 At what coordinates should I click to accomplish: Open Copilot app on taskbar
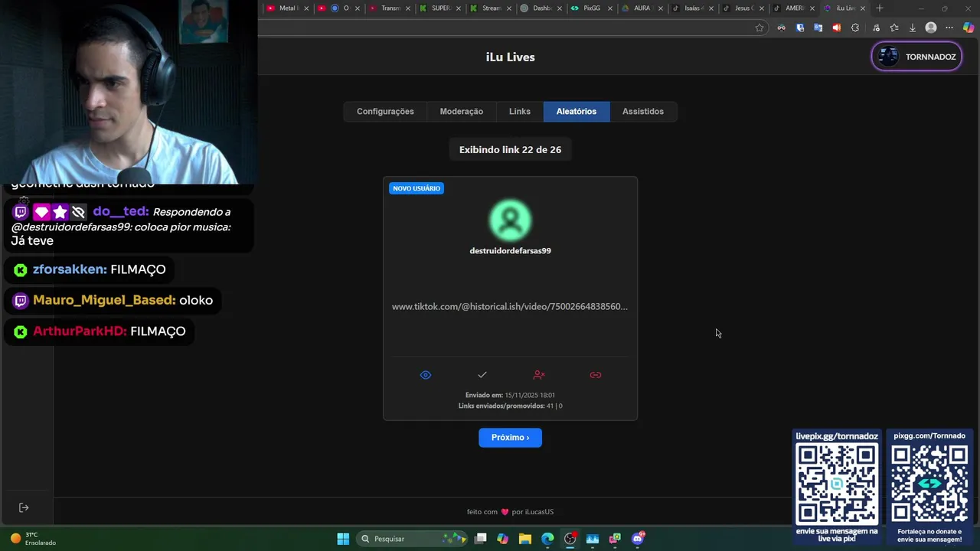[502, 539]
